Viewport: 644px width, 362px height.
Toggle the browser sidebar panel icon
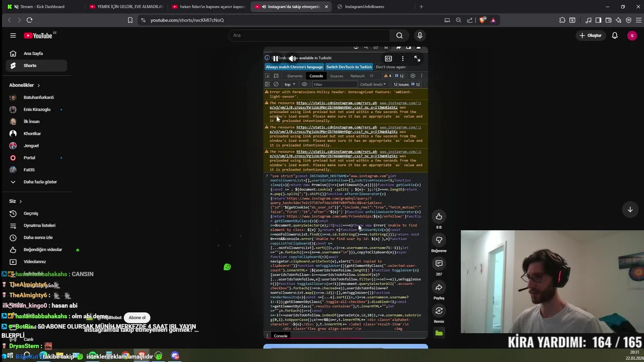click(598, 20)
